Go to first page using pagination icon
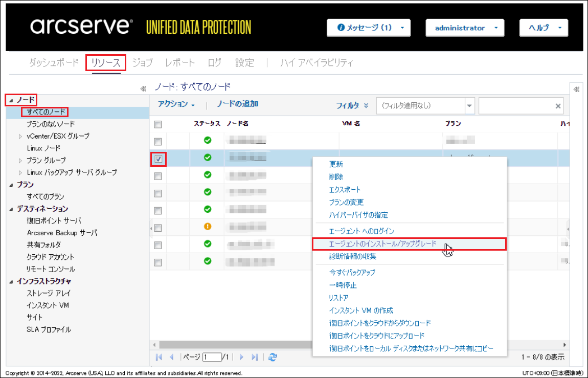Viewport: 588px width, 378px height. pos(159,357)
